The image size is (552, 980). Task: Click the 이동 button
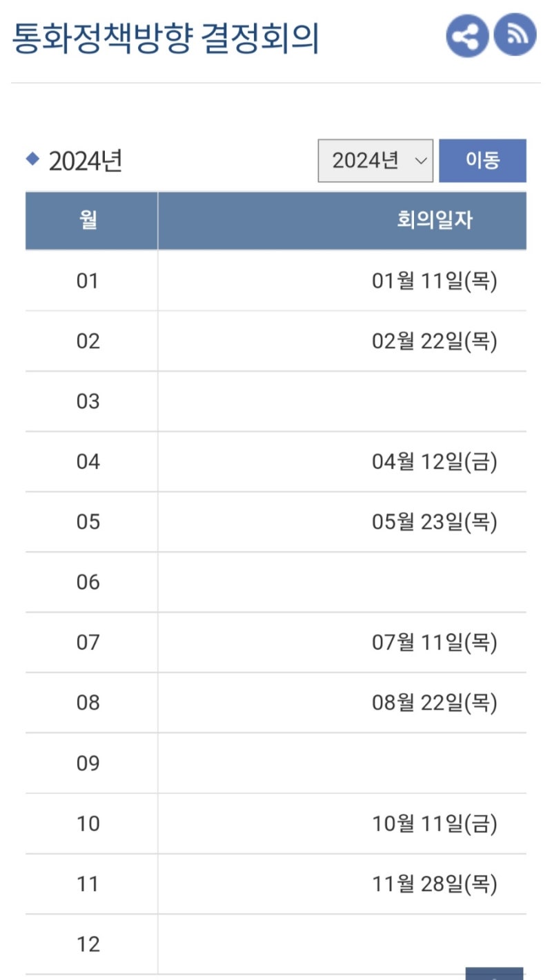pos(482,161)
